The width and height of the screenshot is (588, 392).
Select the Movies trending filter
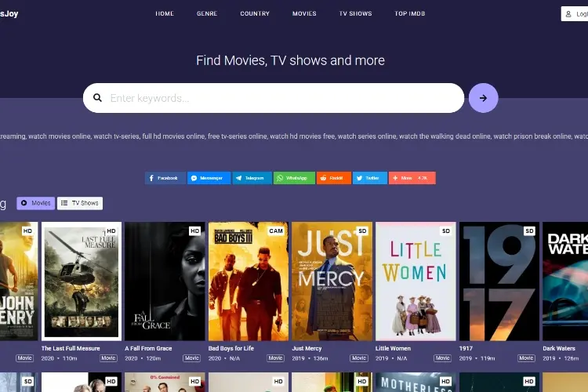click(35, 203)
